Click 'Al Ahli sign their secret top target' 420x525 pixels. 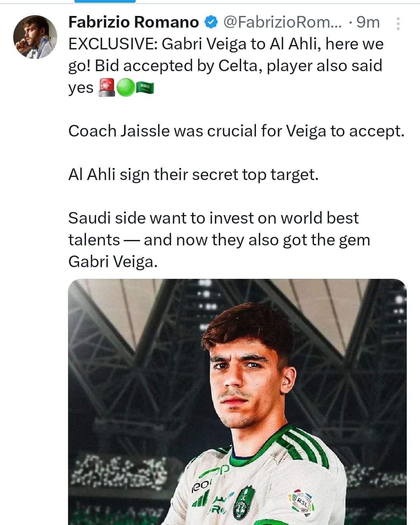pyautogui.click(x=193, y=175)
